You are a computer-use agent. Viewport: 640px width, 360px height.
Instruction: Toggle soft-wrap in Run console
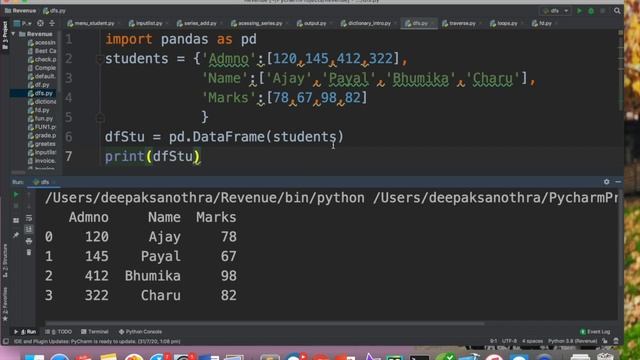pyautogui.click(x=29, y=218)
